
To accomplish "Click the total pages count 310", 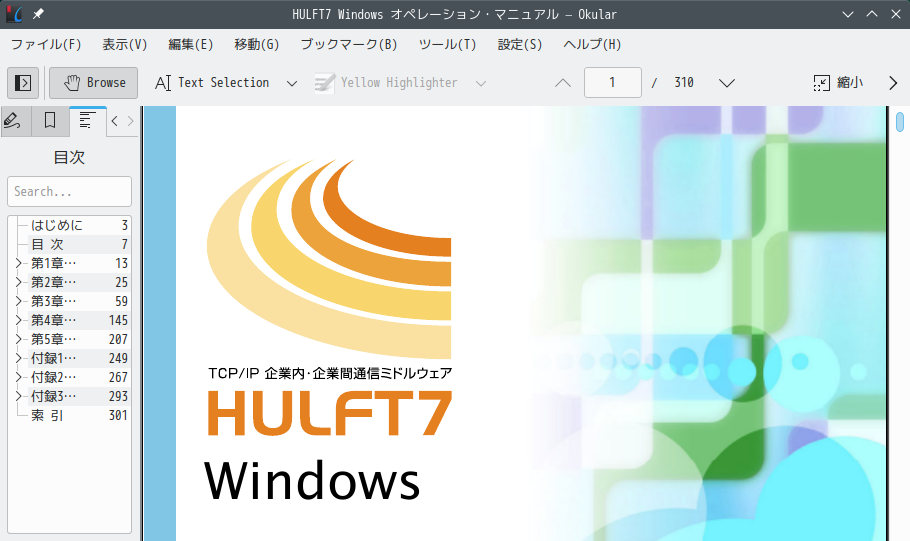I will pos(684,83).
